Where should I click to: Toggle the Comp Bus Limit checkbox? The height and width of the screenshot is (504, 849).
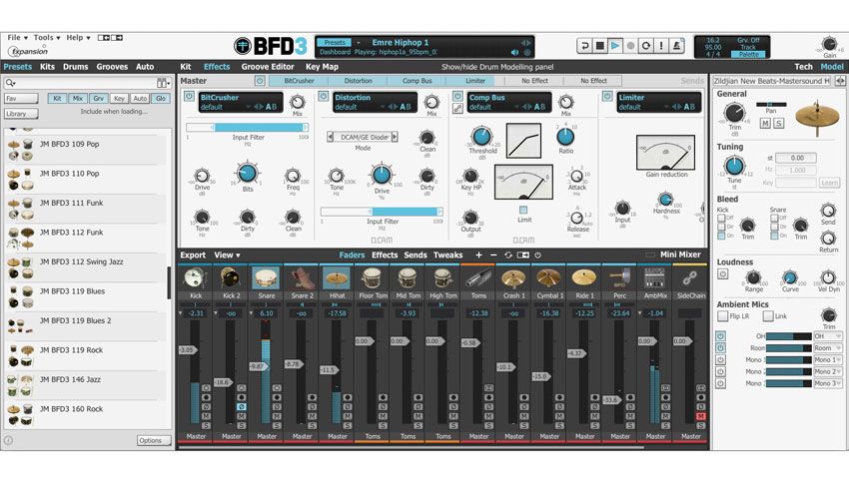(x=523, y=210)
